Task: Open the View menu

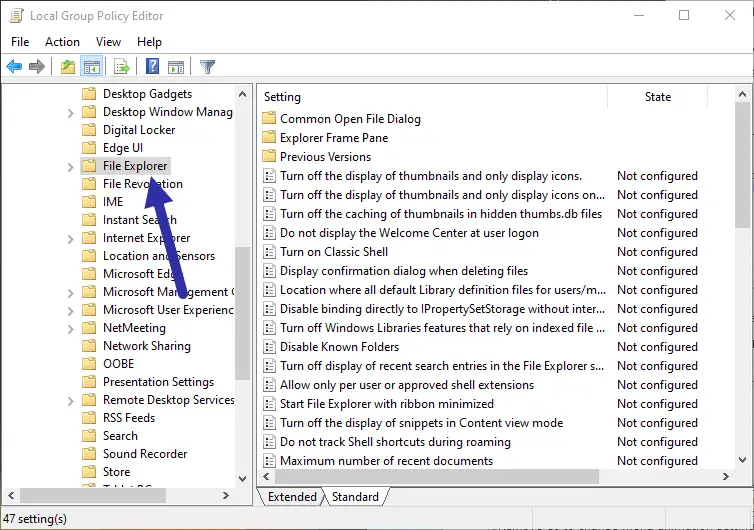Action: [x=108, y=42]
